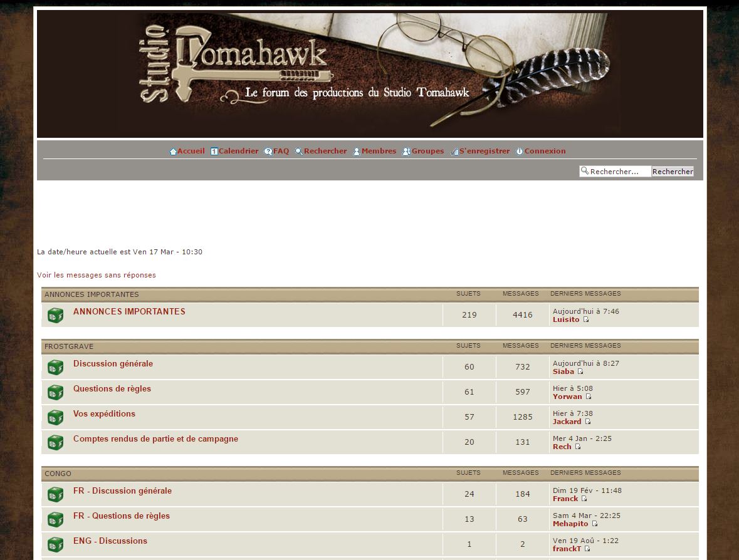This screenshot has width=739, height=560.
Task: Click the S'enregistrer register icon
Action: point(455,151)
